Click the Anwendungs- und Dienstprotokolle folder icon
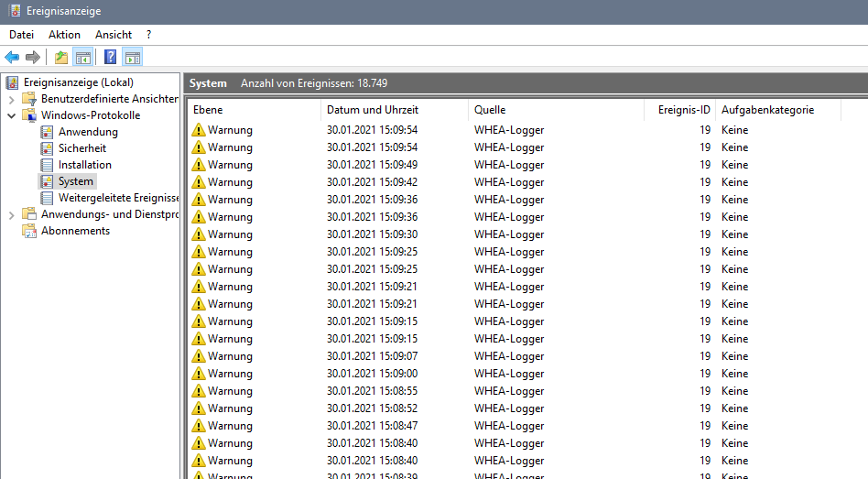The image size is (868, 479). pos(28,214)
